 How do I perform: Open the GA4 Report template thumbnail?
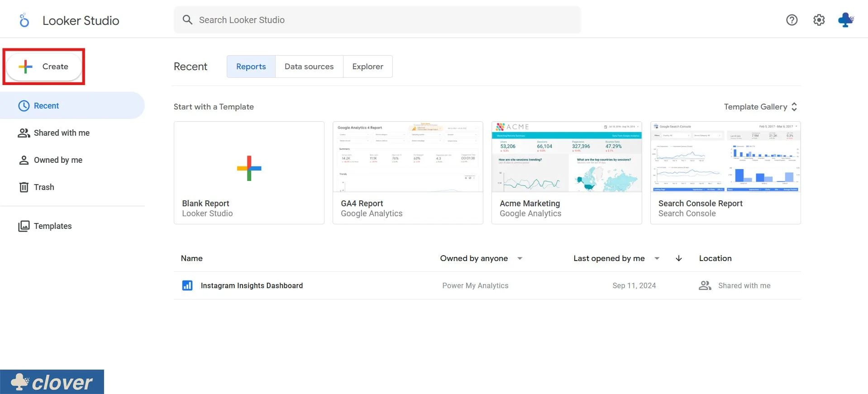(x=408, y=157)
